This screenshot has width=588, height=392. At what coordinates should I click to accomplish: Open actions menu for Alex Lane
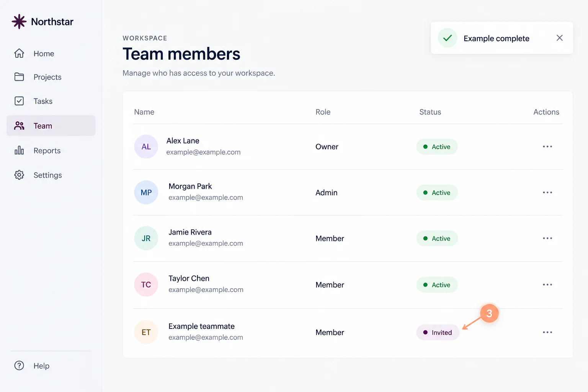547,147
